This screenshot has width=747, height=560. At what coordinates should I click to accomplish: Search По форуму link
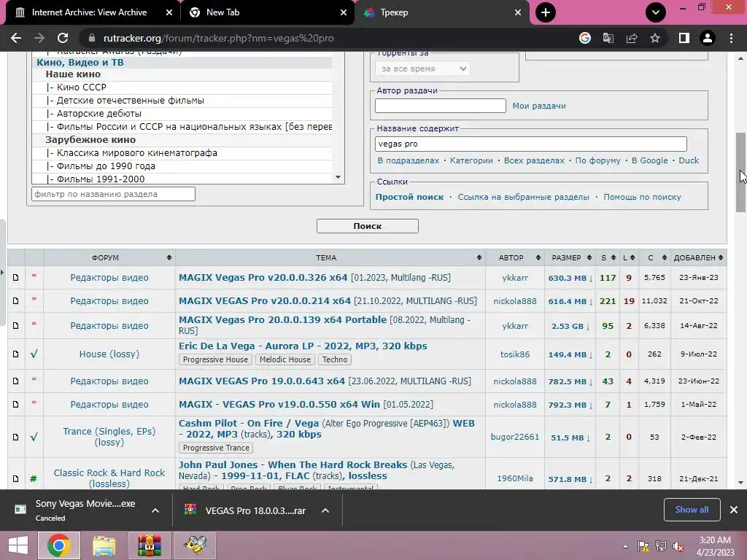(x=598, y=160)
